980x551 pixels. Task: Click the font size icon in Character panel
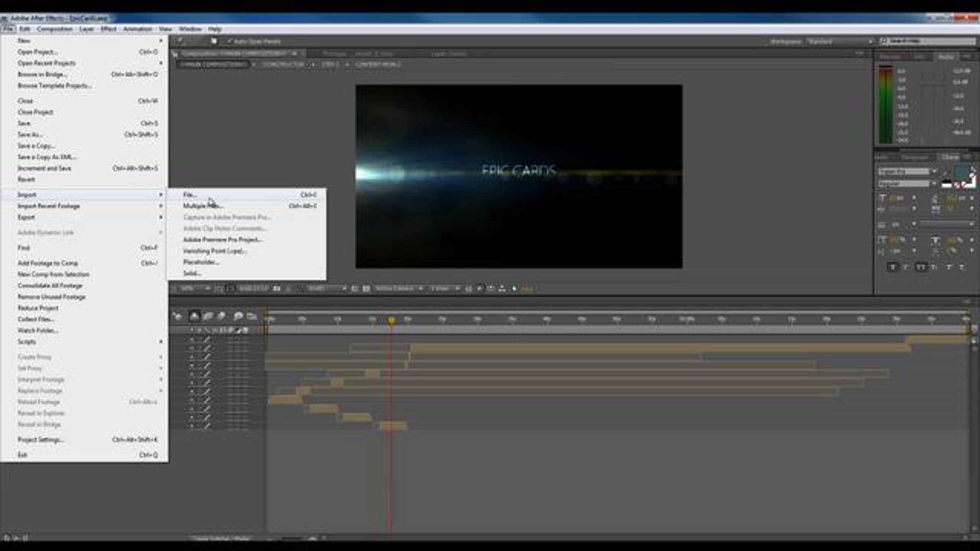882,198
